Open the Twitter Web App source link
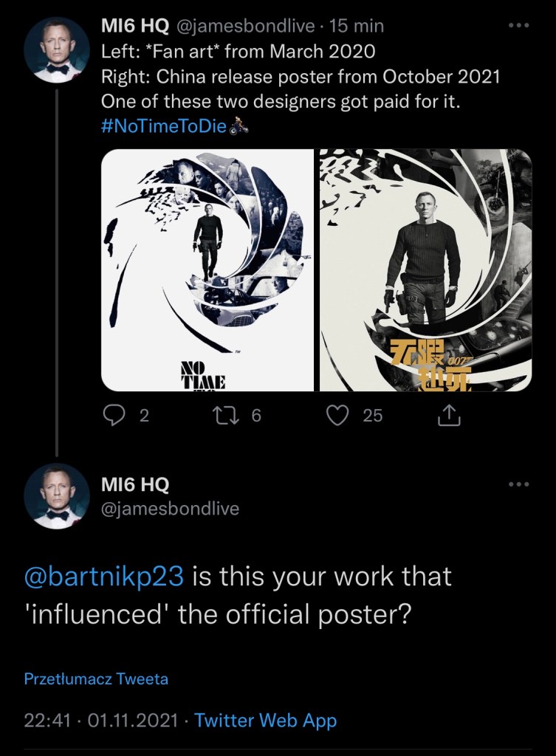The width and height of the screenshot is (556, 756). [x=265, y=721]
